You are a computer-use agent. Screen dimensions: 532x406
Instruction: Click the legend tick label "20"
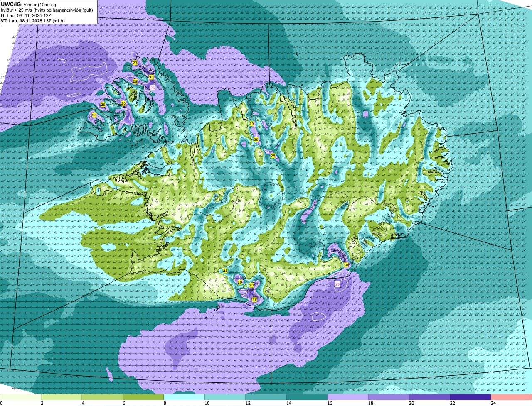coord(411,403)
